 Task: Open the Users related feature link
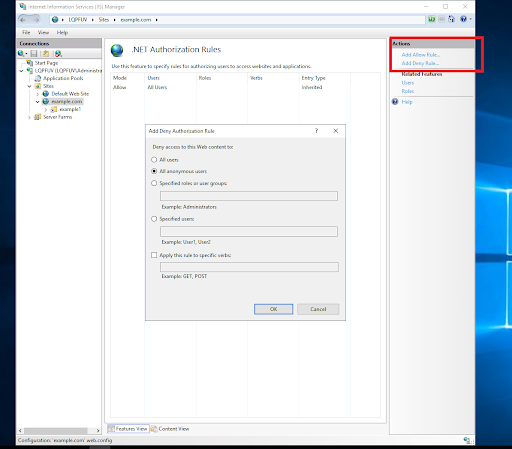tap(408, 83)
